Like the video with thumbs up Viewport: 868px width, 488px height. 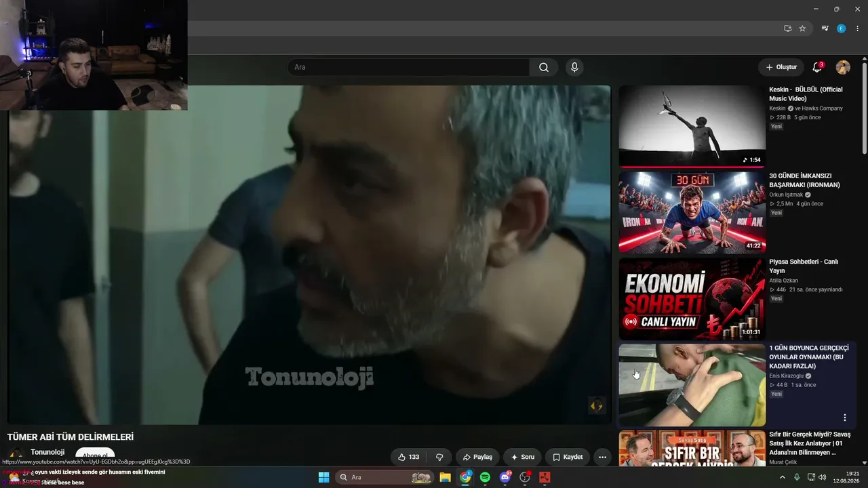(x=408, y=457)
